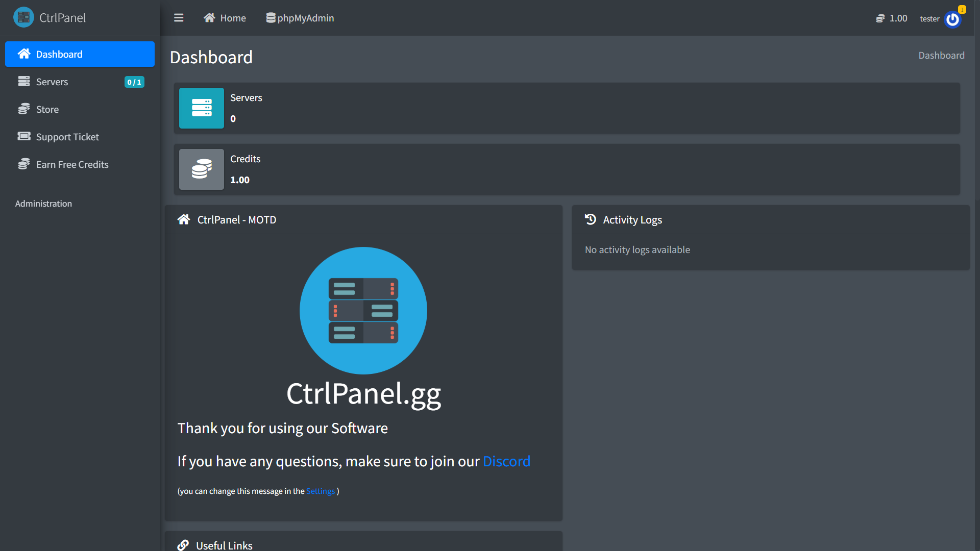Click the yellow notification badge
This screenshot has height=551, width=980.
click(962, 9)
